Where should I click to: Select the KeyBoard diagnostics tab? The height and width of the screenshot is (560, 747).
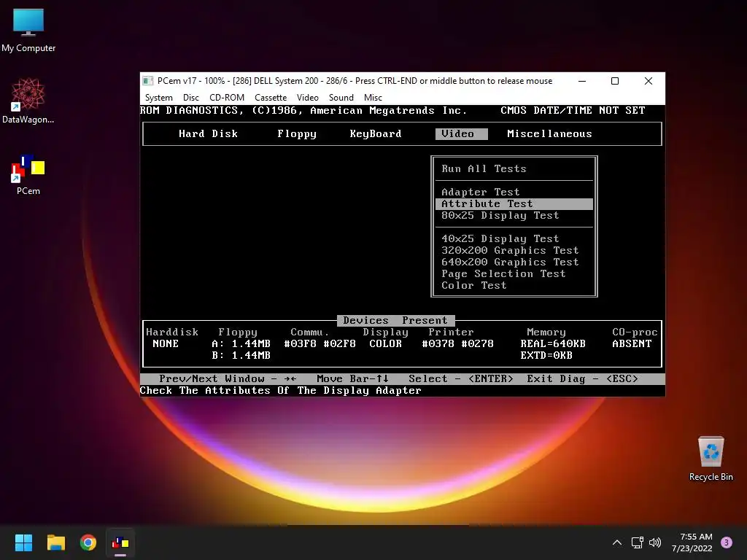click(x=376, y=134)
